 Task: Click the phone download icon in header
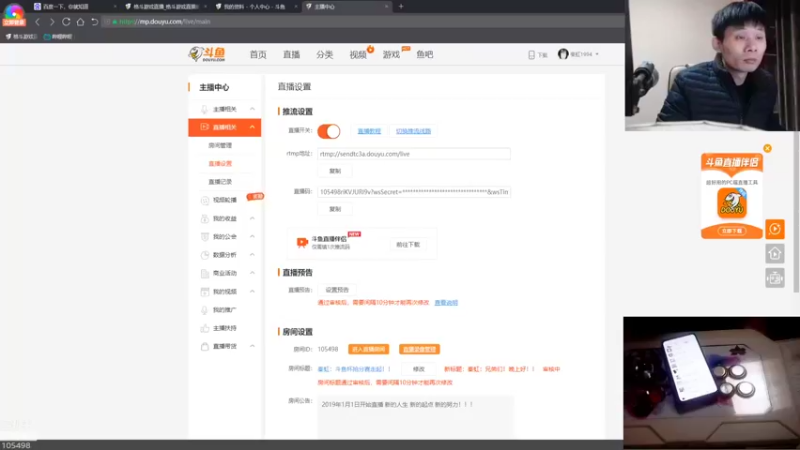tap(531, 55)
